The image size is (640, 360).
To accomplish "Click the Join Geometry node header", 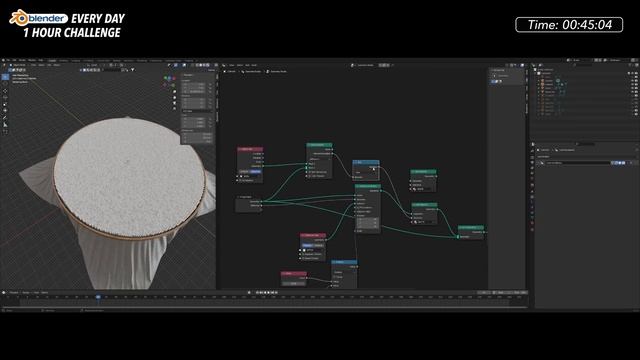I will tap(471, 227).
